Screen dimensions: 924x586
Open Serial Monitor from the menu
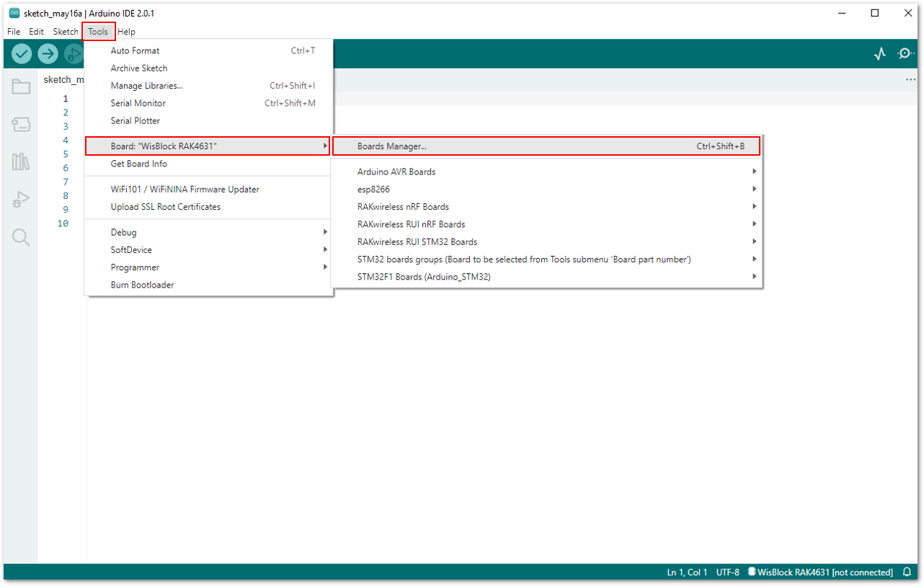[x=208, y=103]
